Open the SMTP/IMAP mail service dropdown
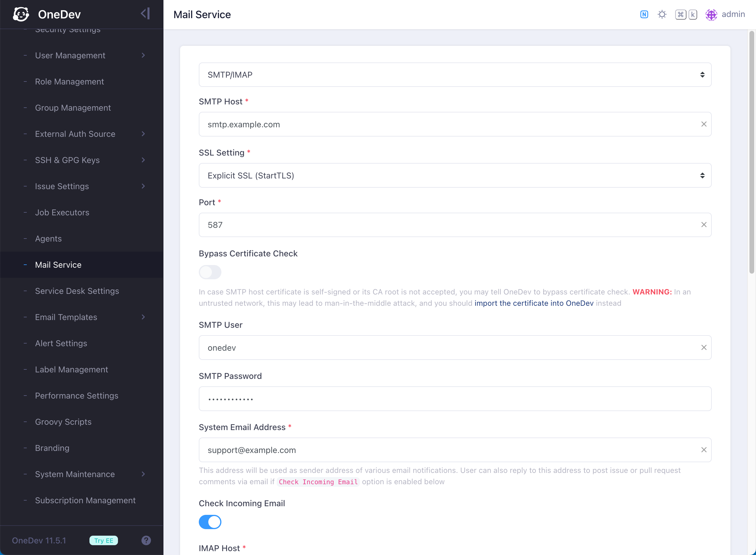The height and width of the screenshot is (555, 756). (x=455, y=75)
